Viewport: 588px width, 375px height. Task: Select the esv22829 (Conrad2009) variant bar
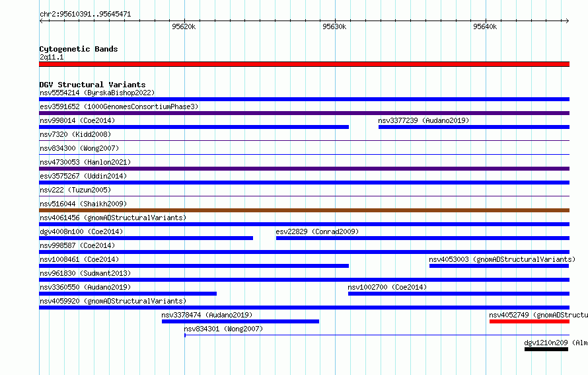423,238
